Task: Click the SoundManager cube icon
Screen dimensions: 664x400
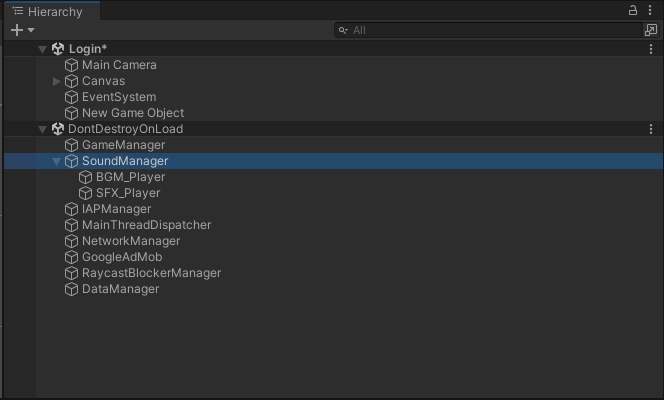Action: coord(72,161)
